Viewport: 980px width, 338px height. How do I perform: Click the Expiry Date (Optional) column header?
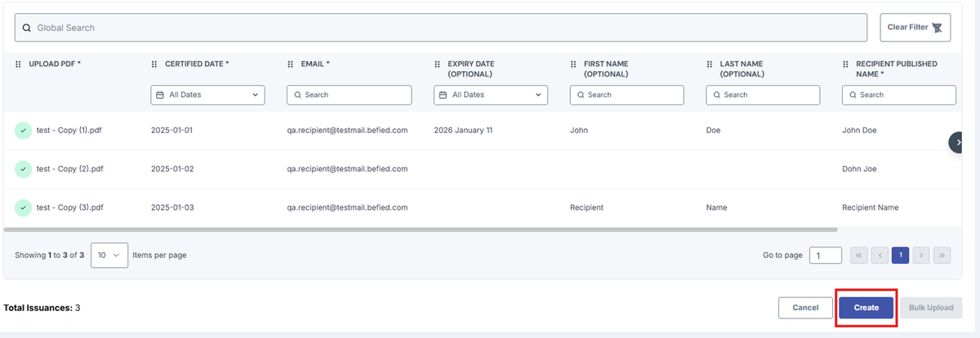click(x=471, y=69)
